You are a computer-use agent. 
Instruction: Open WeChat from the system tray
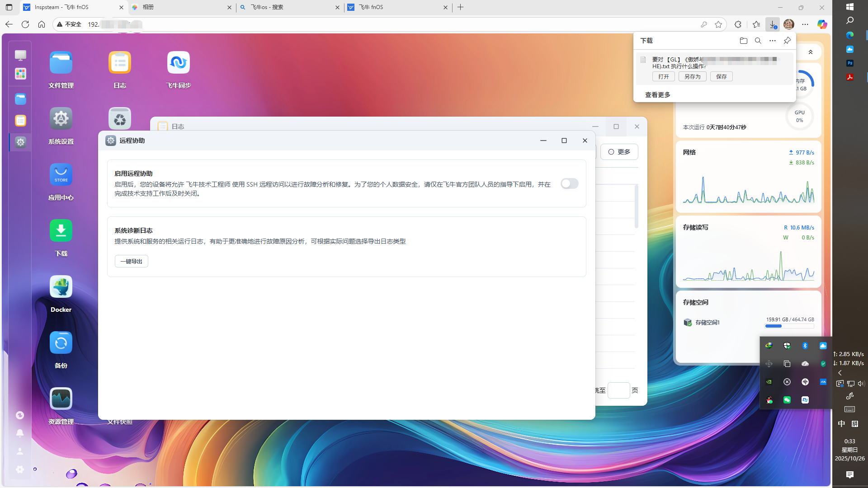click(787, 400)
